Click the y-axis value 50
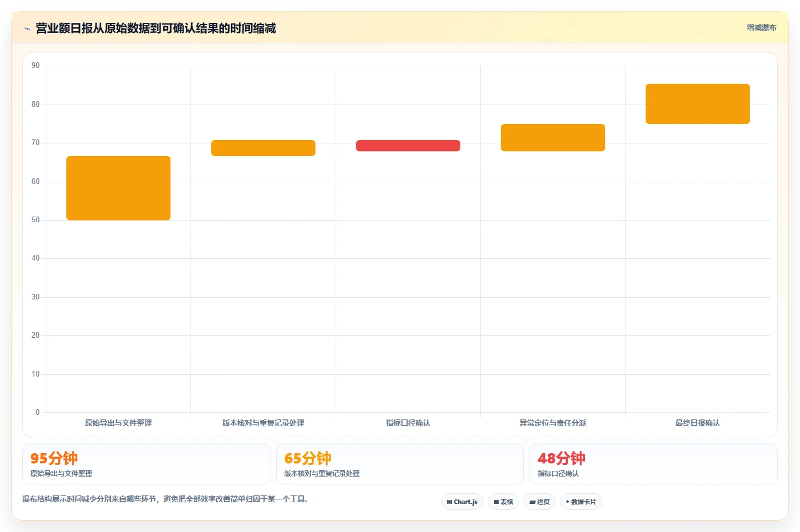 [35, 220]
